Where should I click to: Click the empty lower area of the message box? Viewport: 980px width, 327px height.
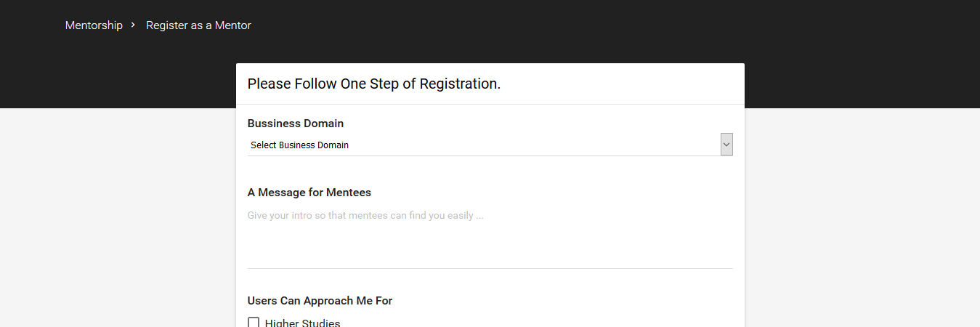[490, 251]
